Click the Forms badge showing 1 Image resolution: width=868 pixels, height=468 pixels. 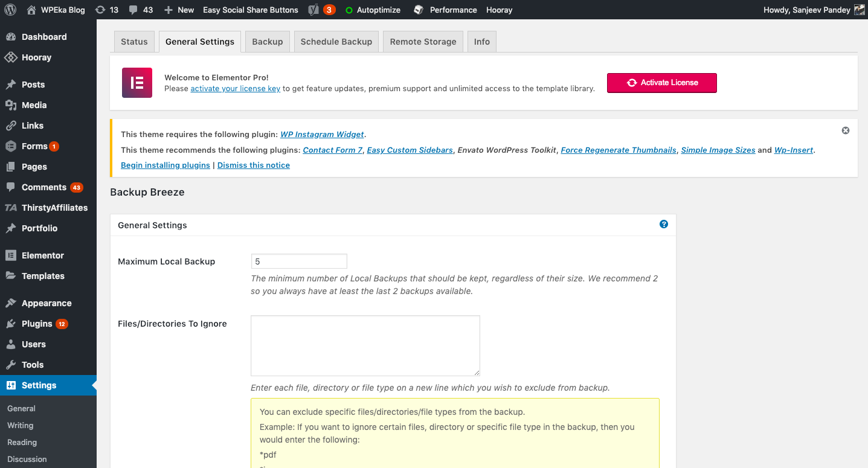click(54, 147)
